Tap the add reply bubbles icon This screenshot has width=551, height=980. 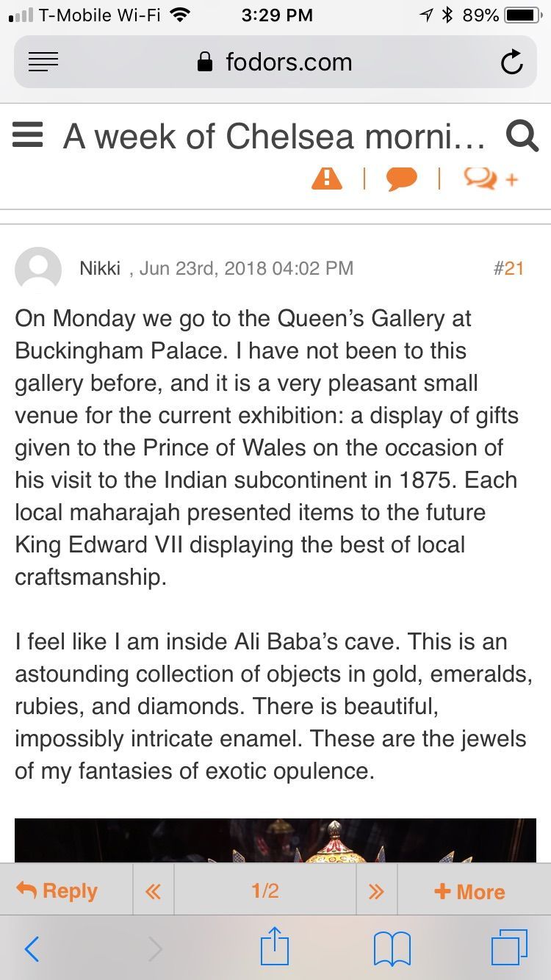coord(491,179)
